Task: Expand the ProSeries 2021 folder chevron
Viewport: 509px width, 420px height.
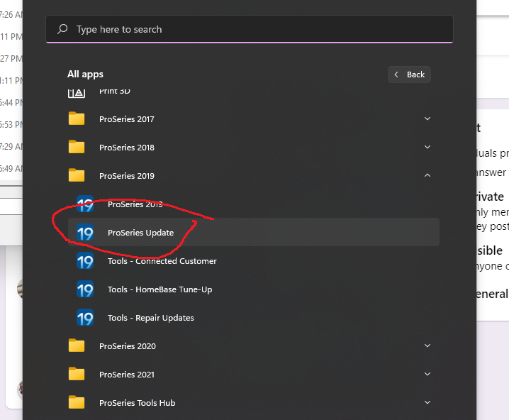Action: (427, 375)
